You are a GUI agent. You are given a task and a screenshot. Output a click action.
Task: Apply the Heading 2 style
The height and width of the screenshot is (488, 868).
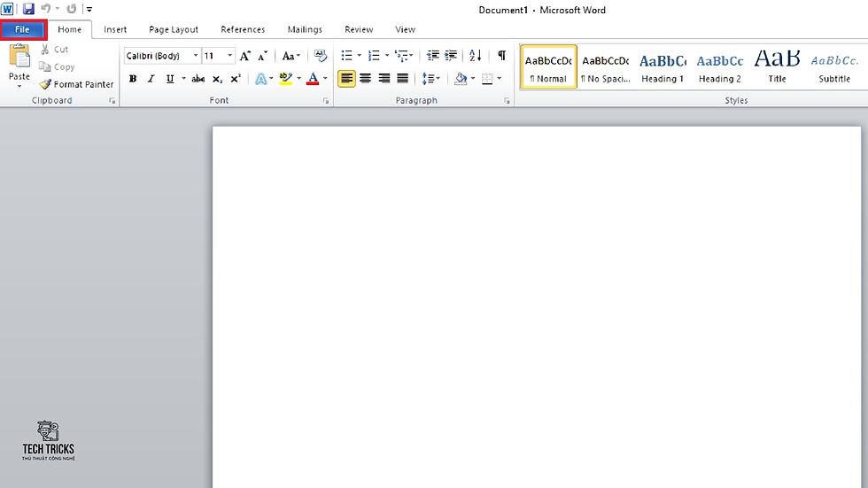pyautogui.click(x=719, y=67)
